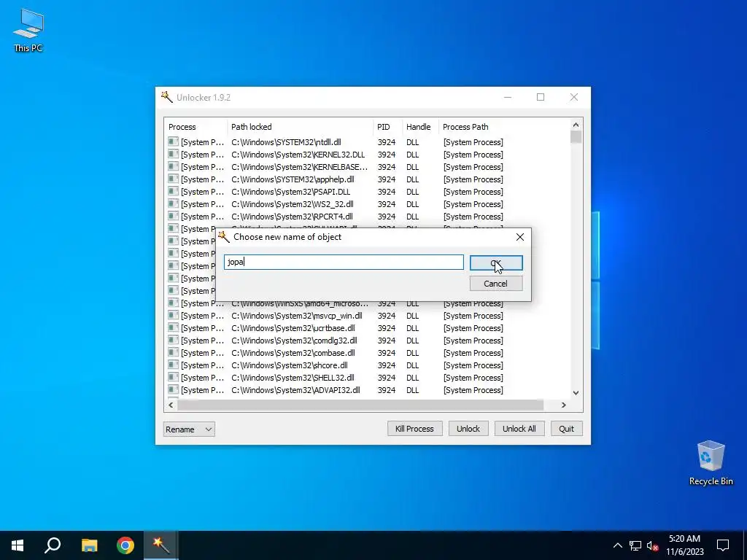Close the 'Choose new name of object' dialog
Viewport: 747px width, 560px height.
coord(519,237)
